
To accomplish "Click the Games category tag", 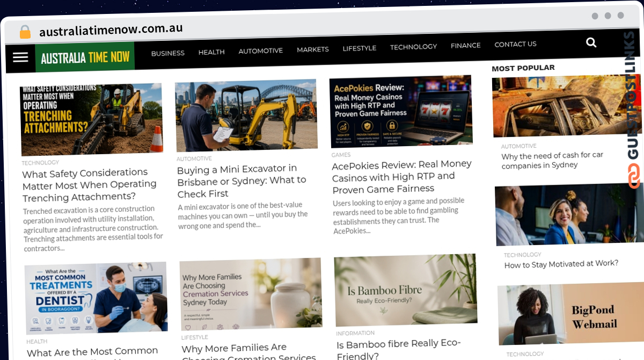I will (341, 155).
